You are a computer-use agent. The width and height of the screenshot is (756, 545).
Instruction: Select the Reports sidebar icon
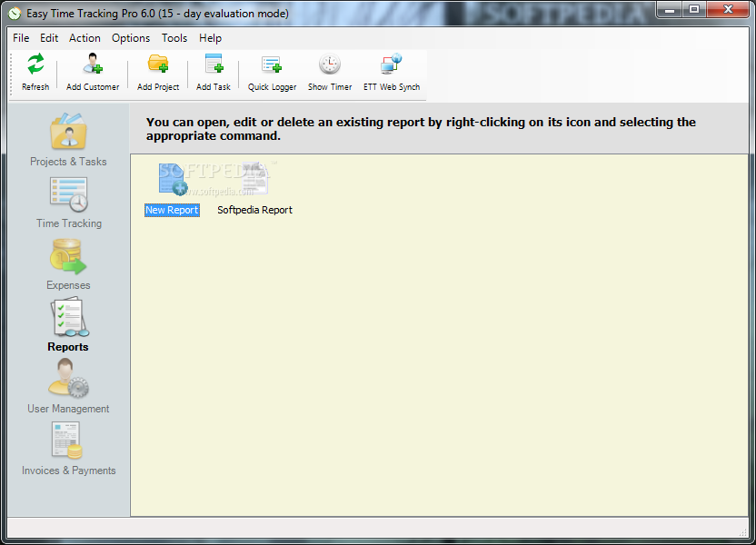(x=69, y=318)
